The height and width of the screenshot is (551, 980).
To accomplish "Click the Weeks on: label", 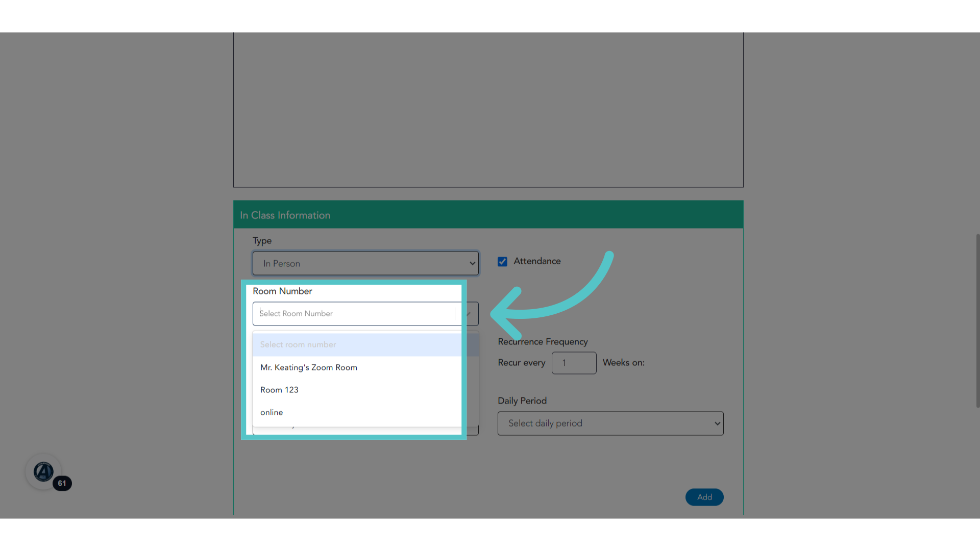I will pyautogui.click(x=624, y=363).
